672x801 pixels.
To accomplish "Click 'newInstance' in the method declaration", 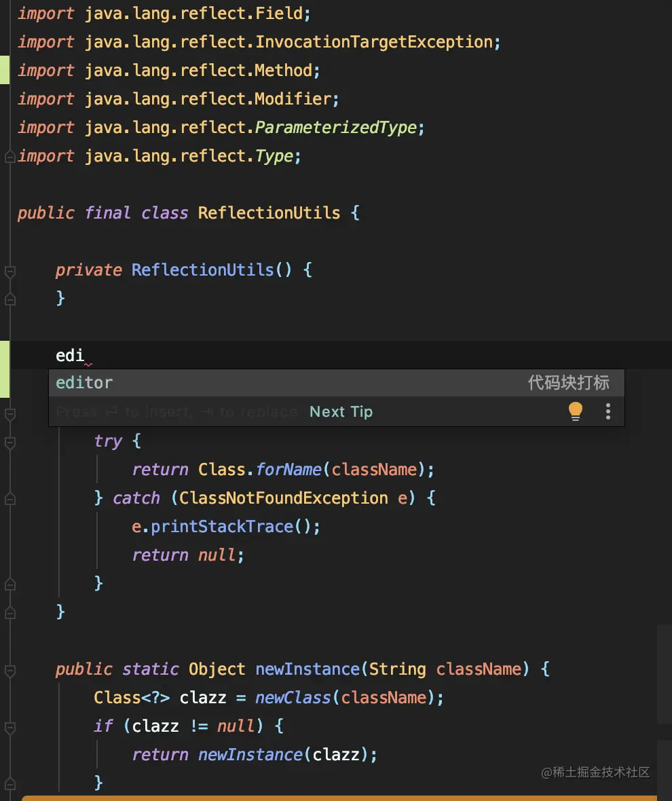I will (x=307, y=669).
